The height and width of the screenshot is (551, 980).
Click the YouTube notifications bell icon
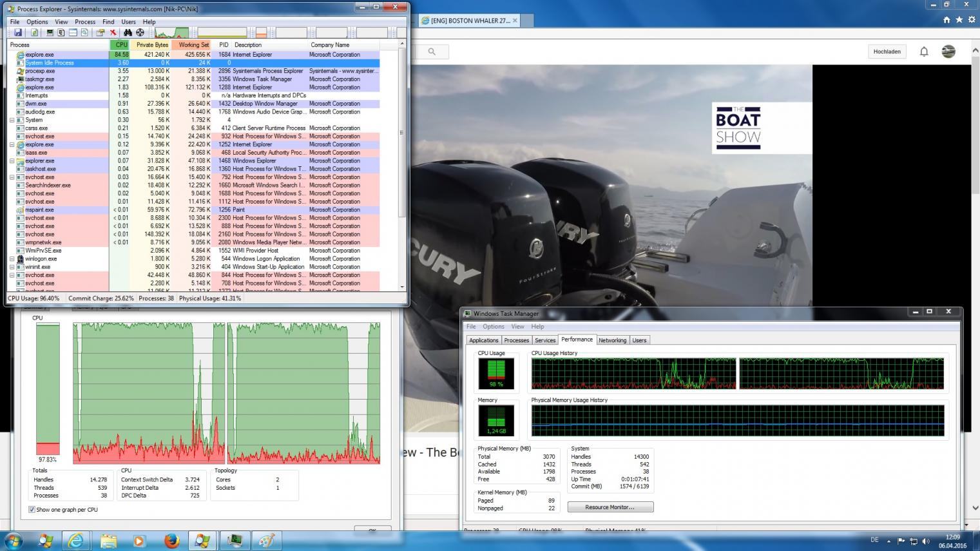(x=924, y=52)
